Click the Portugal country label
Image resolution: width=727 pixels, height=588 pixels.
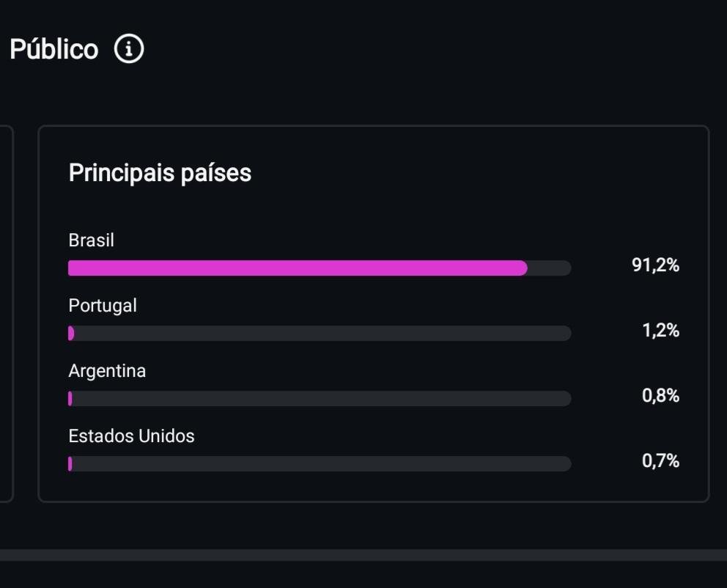pos(103,306)
